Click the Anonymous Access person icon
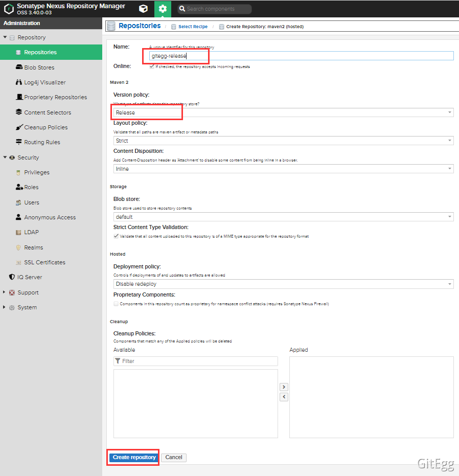This screenshot has width=459, height=476. (18, 217)
